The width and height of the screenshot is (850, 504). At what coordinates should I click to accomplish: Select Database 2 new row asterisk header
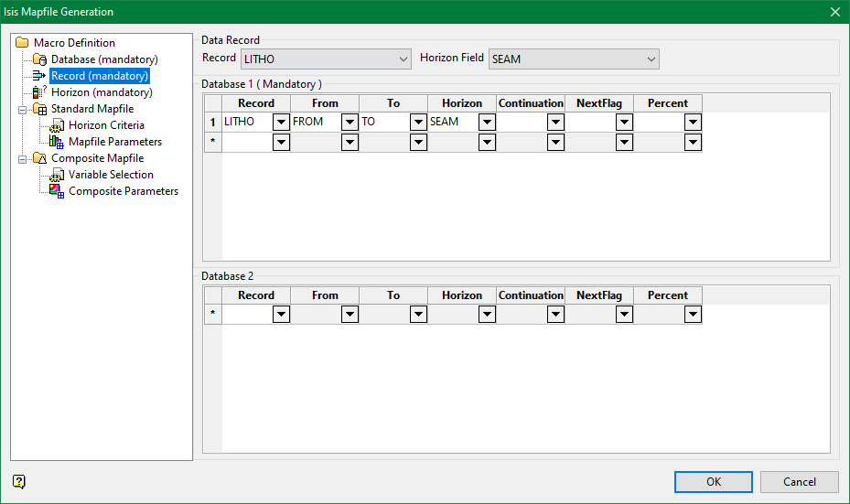(213, 314)
